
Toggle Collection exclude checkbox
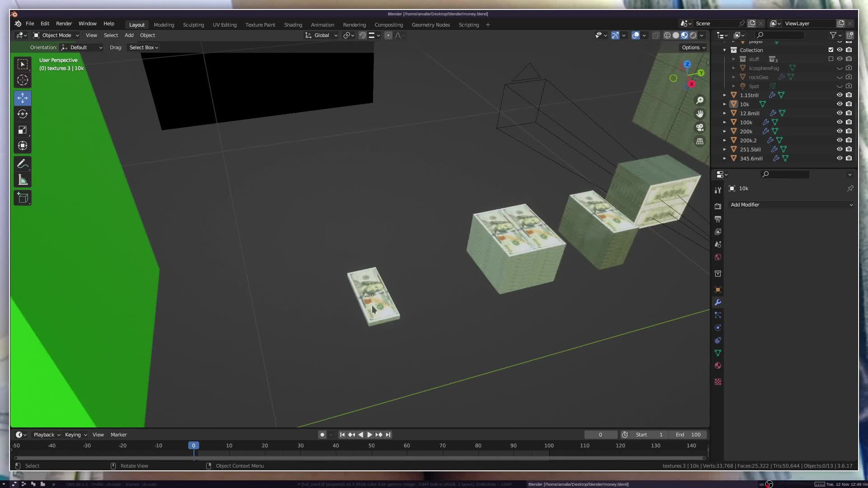pyautogui.click(x=831, y=50)
